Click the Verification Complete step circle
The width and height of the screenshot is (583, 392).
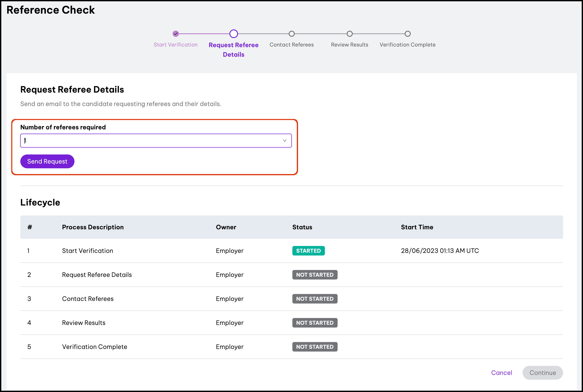point(407,34)
